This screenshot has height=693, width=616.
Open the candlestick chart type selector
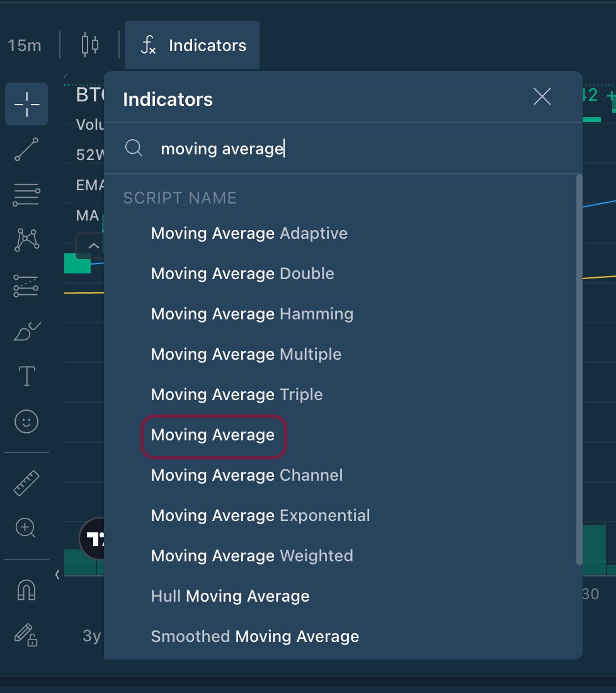90,45
